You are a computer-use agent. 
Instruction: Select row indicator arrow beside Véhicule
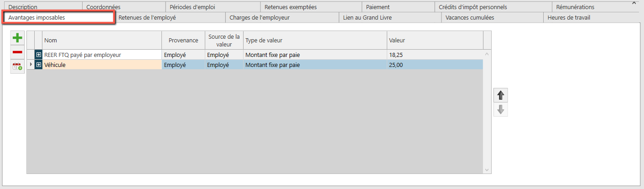tap(31, 65)
